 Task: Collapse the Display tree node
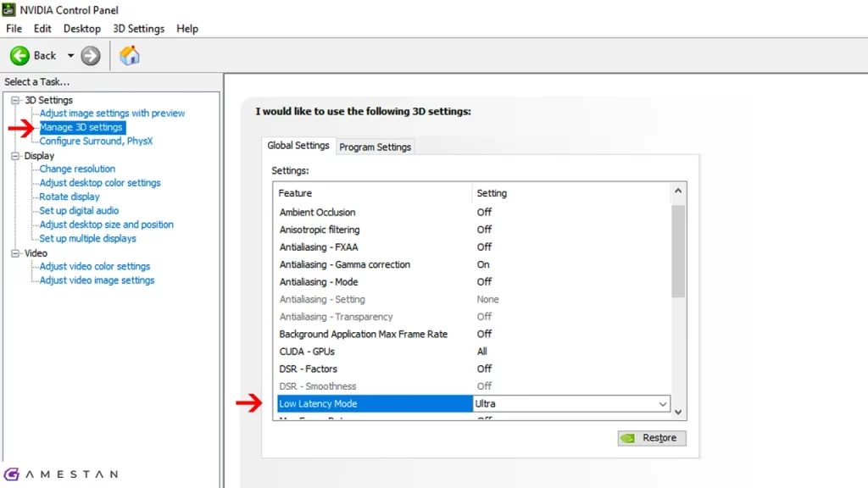15,156
